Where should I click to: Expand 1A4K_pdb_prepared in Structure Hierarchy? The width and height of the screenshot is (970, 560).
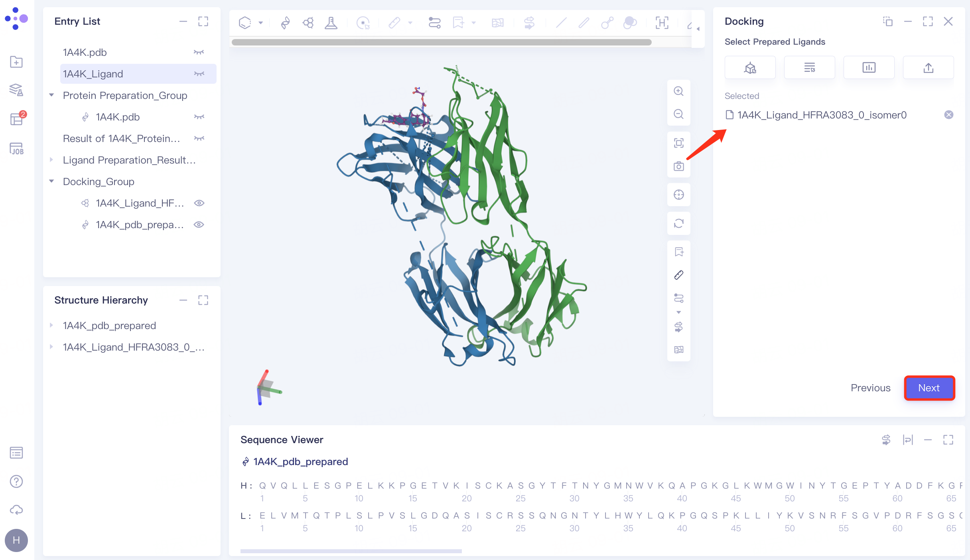click(x=51, y=325)
